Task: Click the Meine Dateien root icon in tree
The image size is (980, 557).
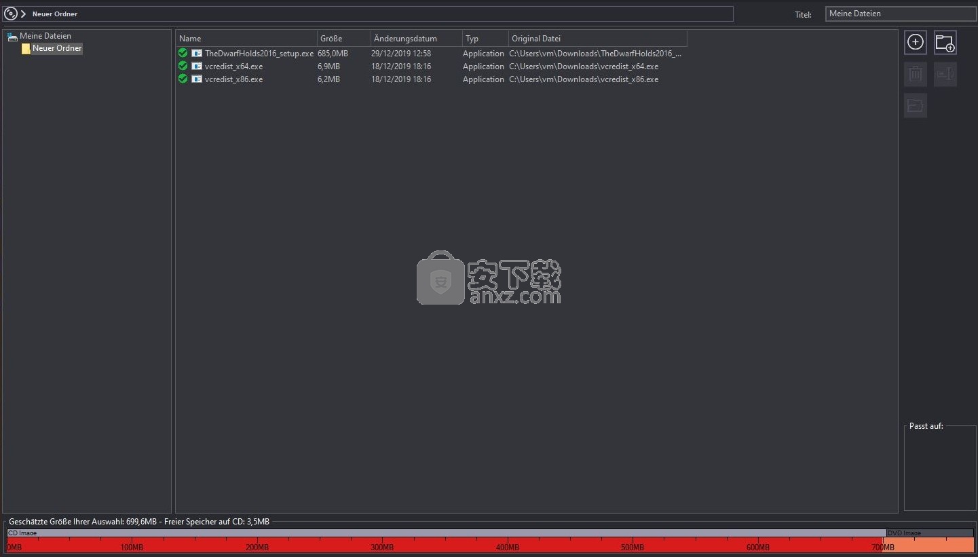Action: [x=12, y=36]
